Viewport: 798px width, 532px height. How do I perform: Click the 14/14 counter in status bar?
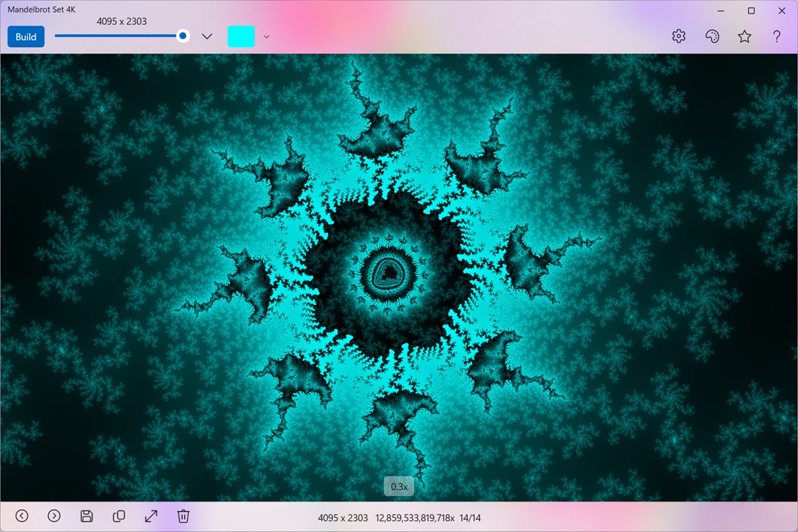point(470,517)
